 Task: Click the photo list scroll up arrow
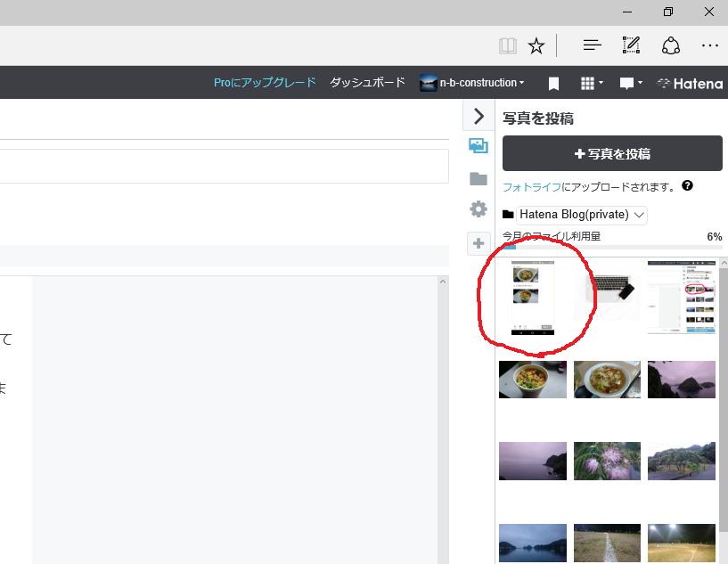tap(724, 263)
